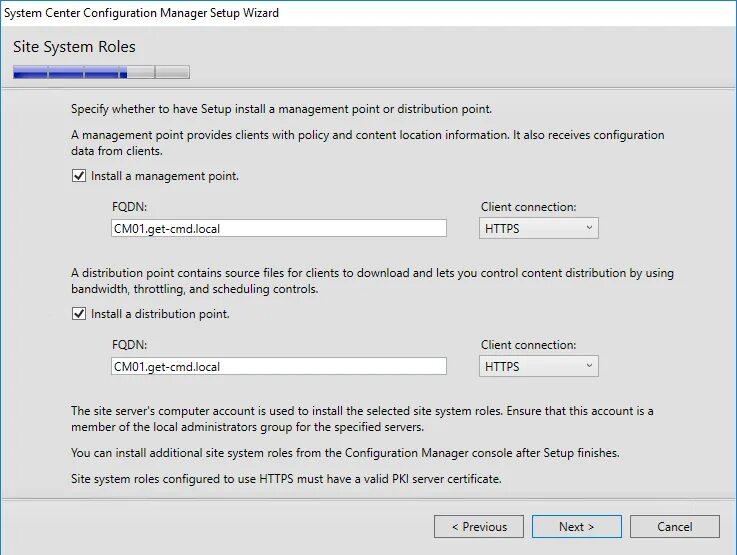Click the management point FQDN field
Screen dimensions: 737x555
[x=279, y=228]
